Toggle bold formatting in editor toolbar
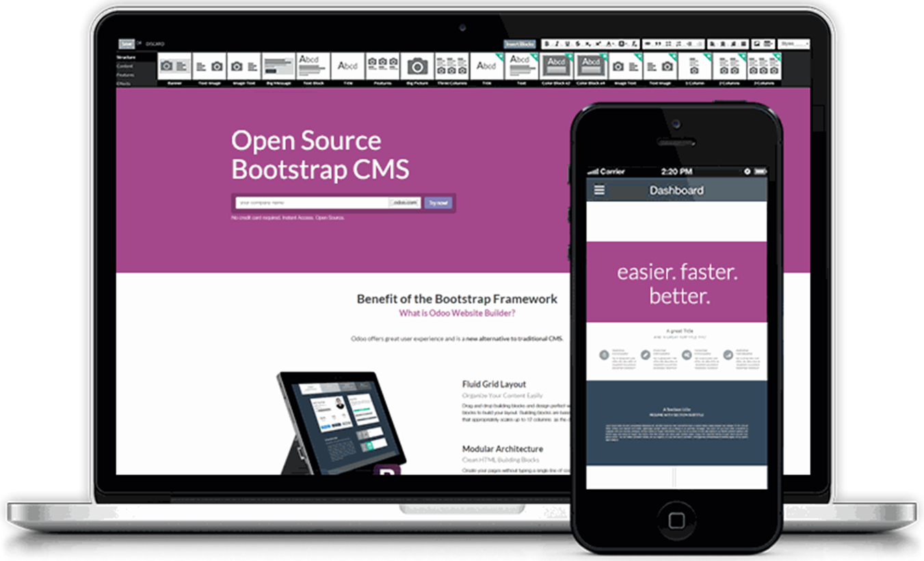The width and height of the screenshot is (924, 561). click(547, 44)
